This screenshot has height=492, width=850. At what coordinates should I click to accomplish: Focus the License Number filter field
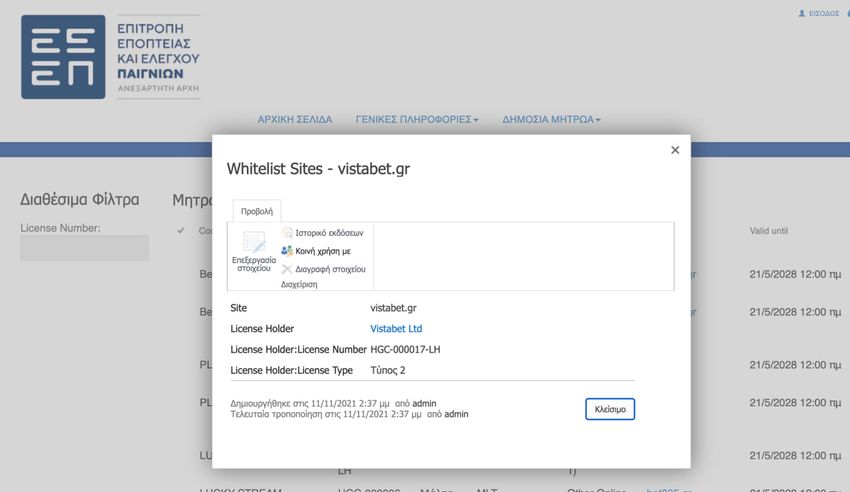pyautogui.click(x=85, y=248)
